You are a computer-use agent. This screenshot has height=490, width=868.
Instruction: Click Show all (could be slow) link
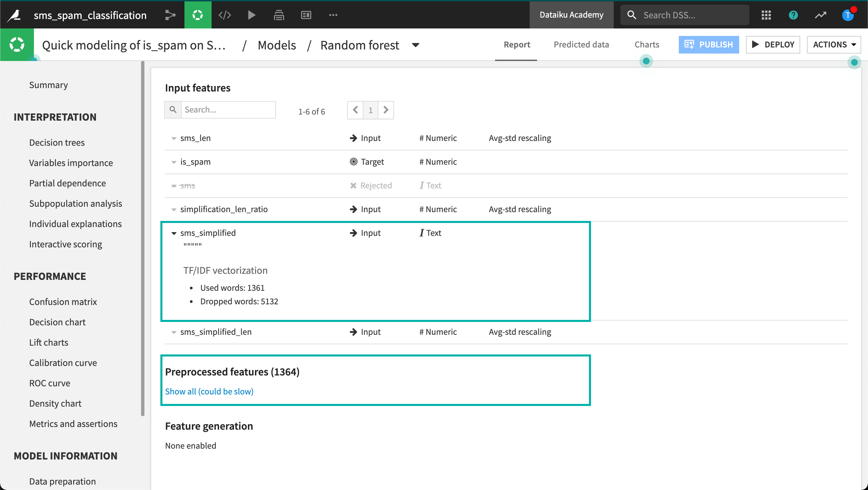point(209,391)
